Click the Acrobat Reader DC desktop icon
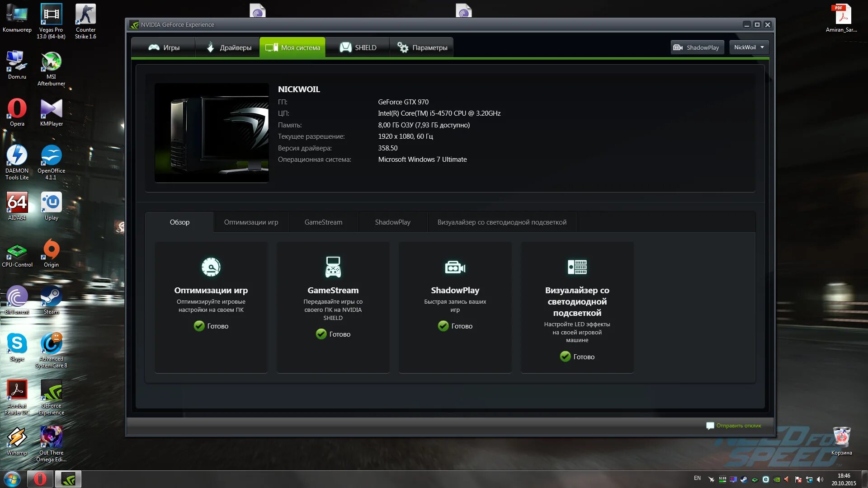868x488 pixels. coord(17,397)
